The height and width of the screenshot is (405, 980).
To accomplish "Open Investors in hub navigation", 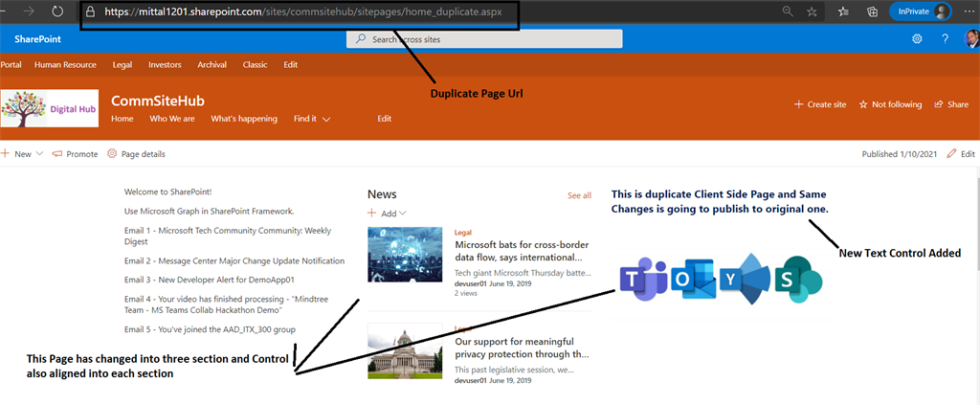I will click(165, 64).
